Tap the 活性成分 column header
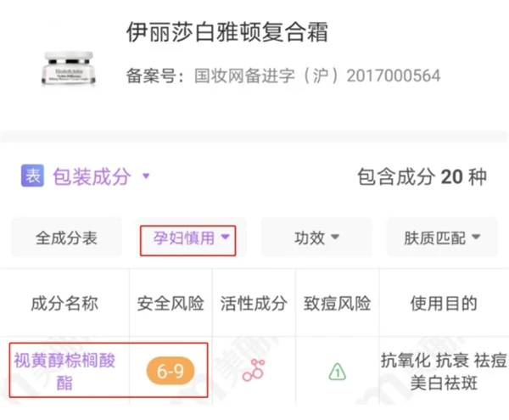Screen dimensions: 509x420 click(254, 304)
